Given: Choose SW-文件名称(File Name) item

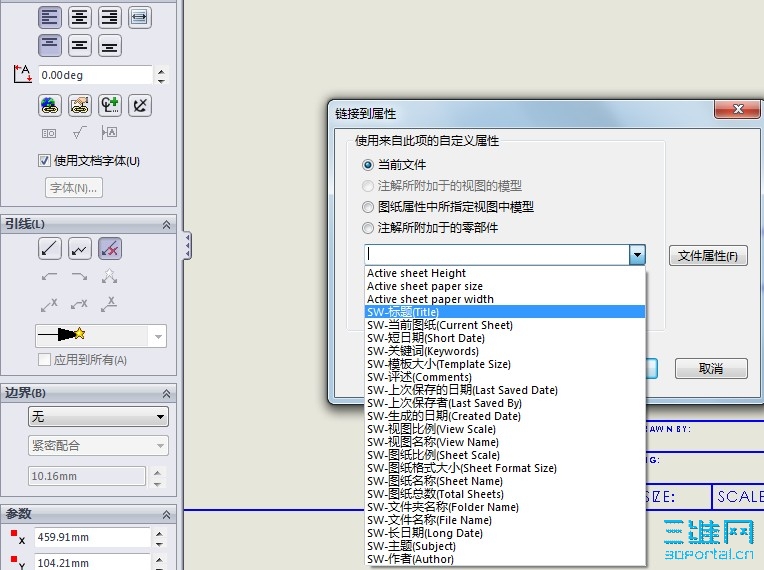Looking at the screenshot, I should [x=505, y=520].
